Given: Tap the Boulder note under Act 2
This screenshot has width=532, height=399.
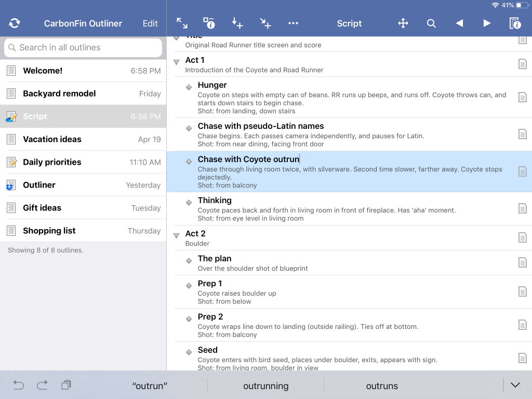Looking at the screenshot, I should (x=197, y=244).
